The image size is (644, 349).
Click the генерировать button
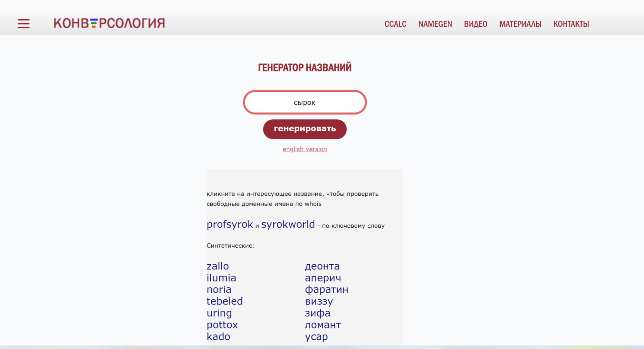305,129
